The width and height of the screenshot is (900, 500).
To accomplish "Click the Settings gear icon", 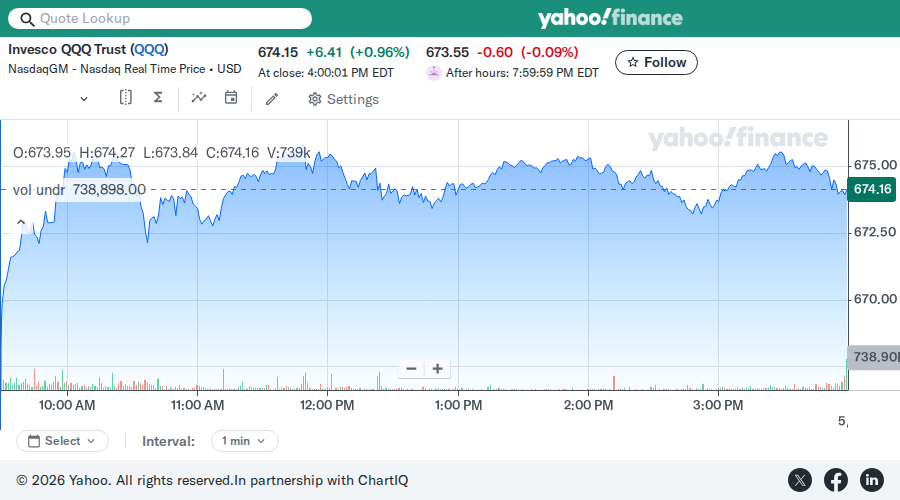I will (x=315, y=99).
